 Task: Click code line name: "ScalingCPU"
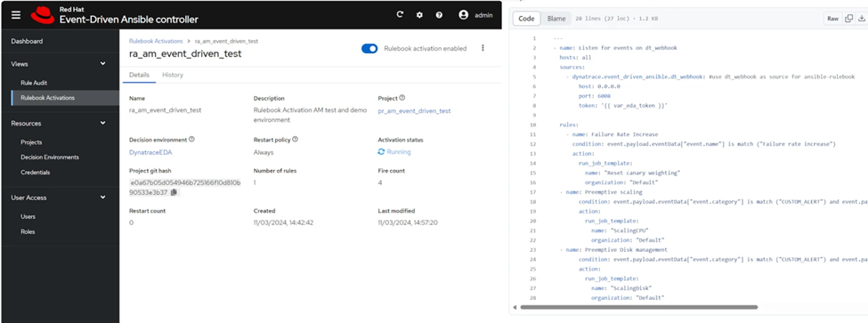point(620,230)
